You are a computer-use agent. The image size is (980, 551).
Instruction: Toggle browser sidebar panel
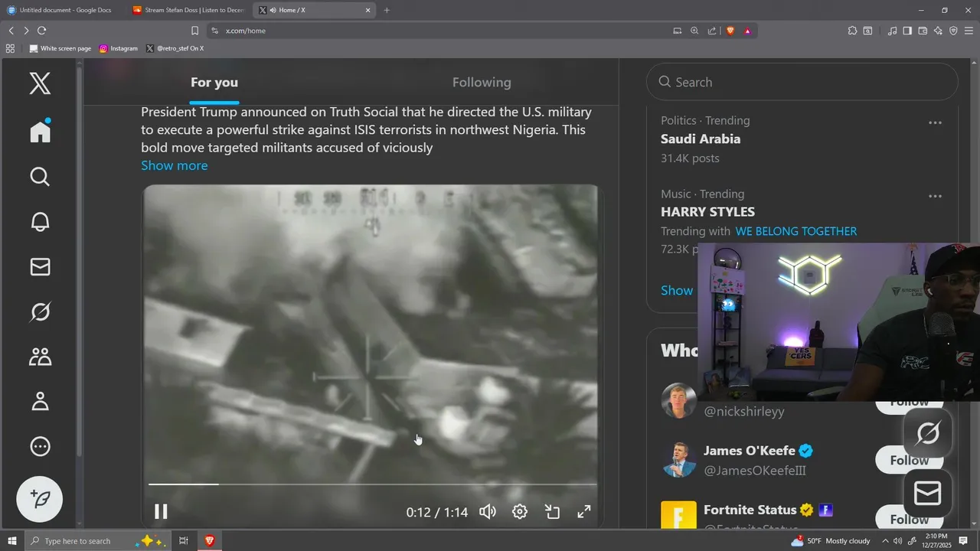click(x=907, y=31)
